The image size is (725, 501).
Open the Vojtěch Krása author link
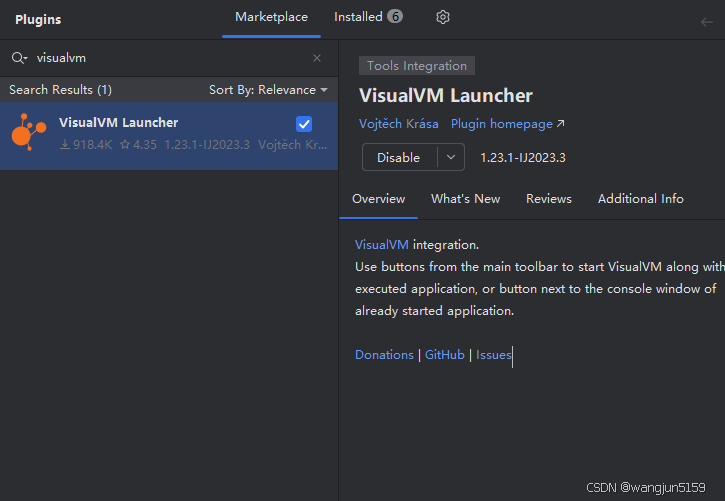coord(399,124)
